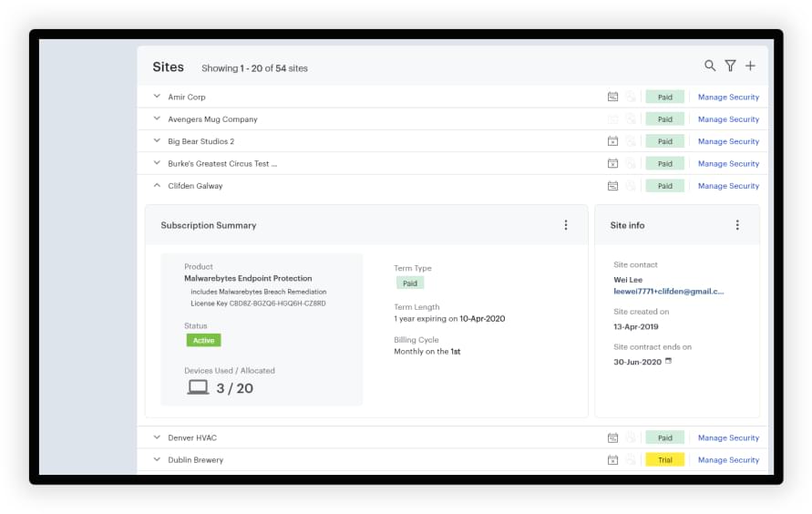Click the Site info heading

click(627, 225)
